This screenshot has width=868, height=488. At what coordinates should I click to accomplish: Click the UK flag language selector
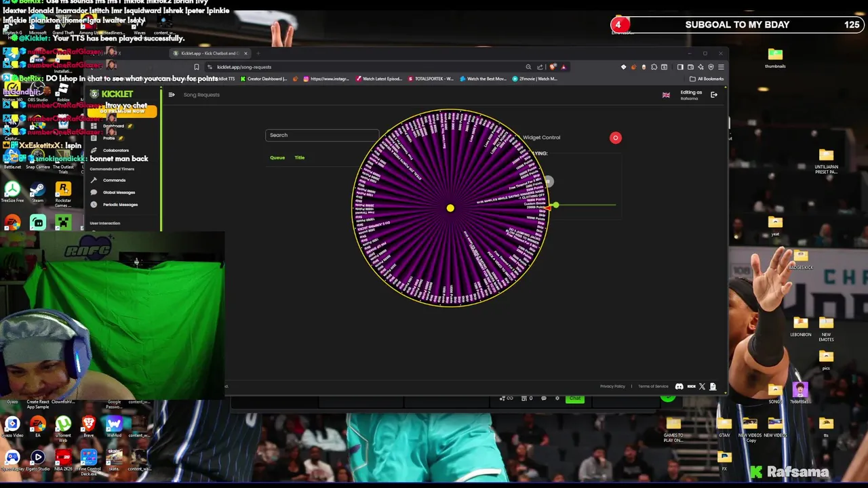click(666, 96)
